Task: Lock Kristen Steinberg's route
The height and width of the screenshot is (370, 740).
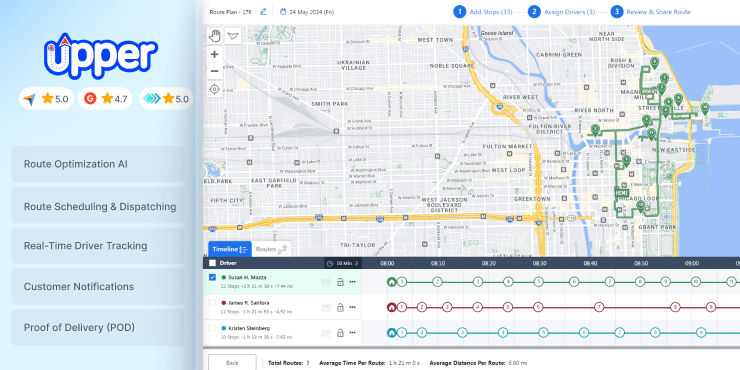Action: 340,333
